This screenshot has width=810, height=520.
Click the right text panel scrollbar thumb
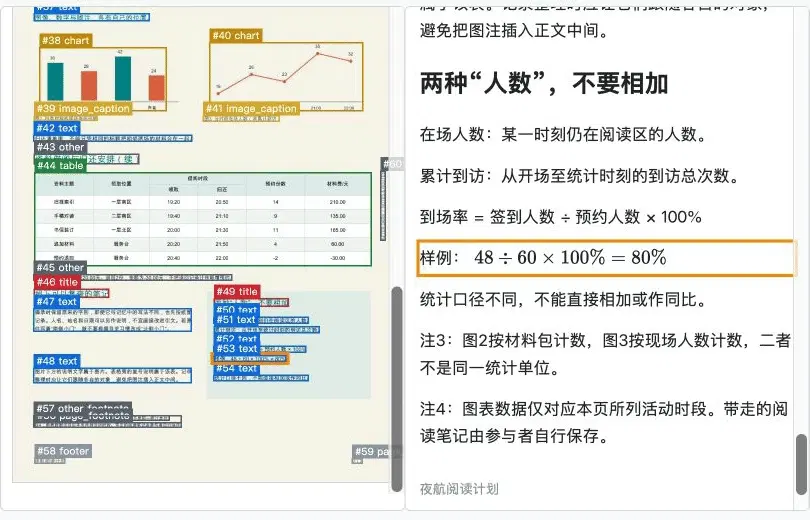pyautogui.click(x=801, y=464)
